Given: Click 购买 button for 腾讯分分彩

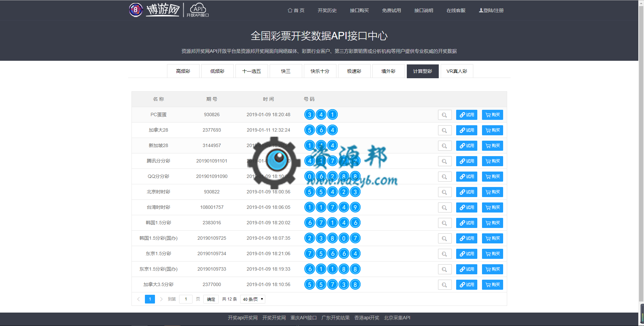Looking at the screenshot, I should pos(492,161).
